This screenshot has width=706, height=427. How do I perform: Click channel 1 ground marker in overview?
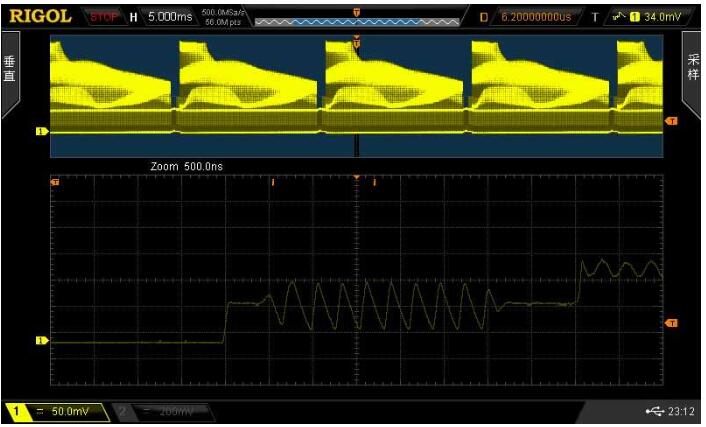pyautogui.click(x=42, y=131)
